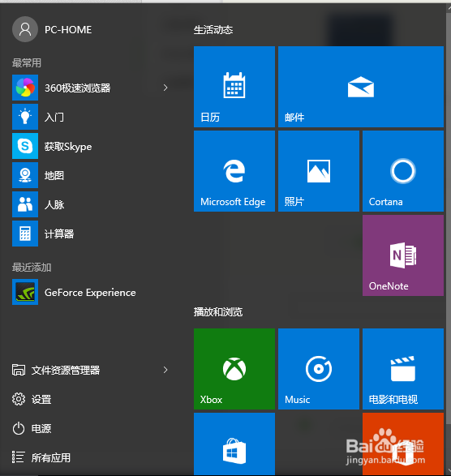Open the 人脉 people app
Viewport: 451px width, 476px height.
(91, 204)
